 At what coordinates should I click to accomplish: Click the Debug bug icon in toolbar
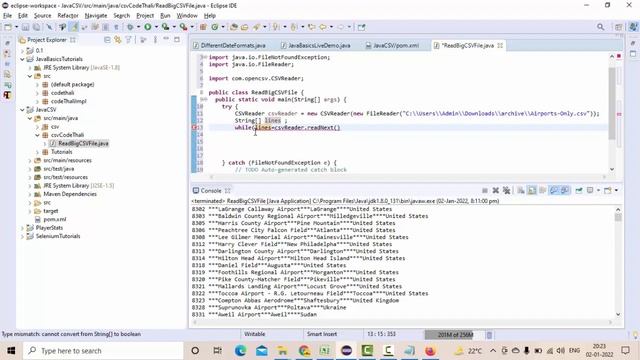pyautogui.click(x=130, y=27)
